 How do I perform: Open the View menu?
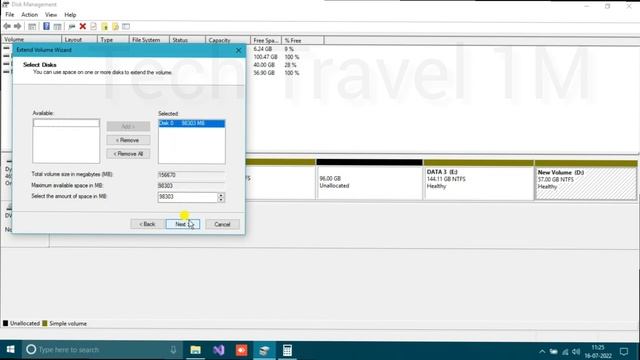[x=51, y=15]
